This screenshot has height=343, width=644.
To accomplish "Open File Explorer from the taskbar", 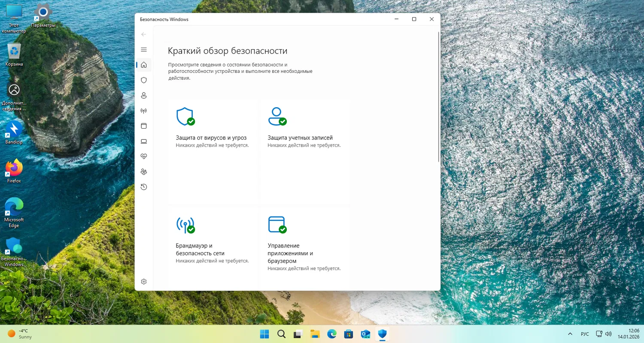I will (315, 334).
